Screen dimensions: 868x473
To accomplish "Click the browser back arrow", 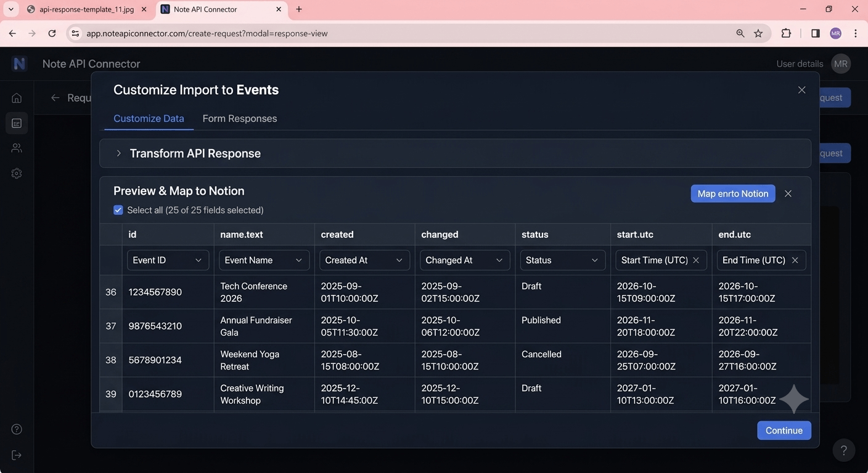I will pyautogui.click(x=12, y=33).
